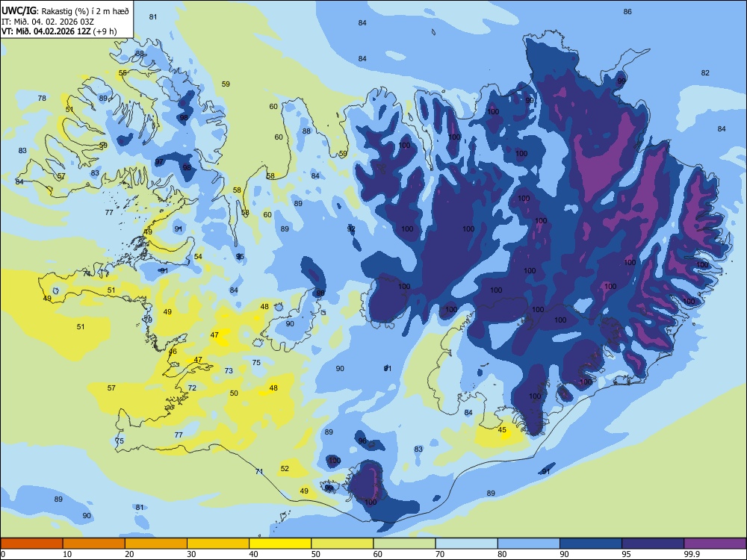This screenshot has width=747, height=560.
Task: Click the "46" humidity value on the map
Action: click(x=173, y=352)
